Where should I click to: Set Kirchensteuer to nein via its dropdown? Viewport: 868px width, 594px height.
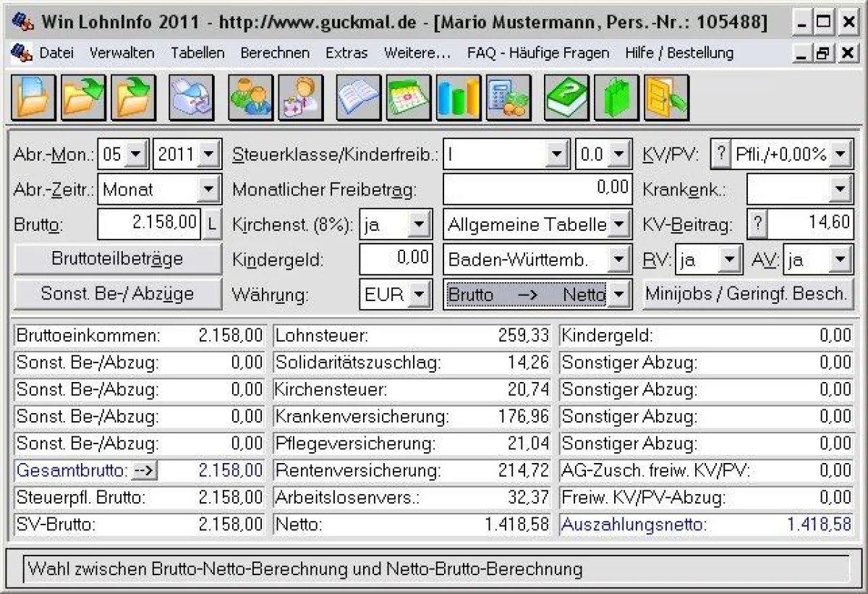point(417,224)
